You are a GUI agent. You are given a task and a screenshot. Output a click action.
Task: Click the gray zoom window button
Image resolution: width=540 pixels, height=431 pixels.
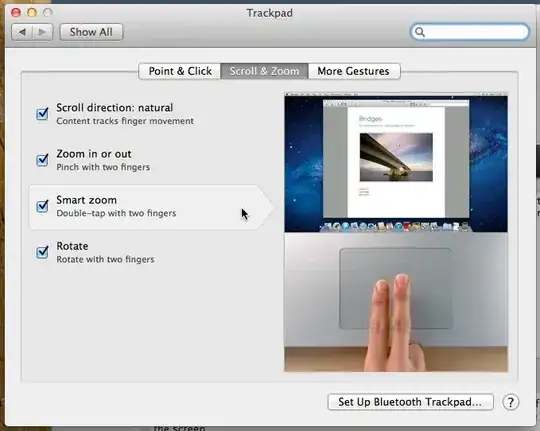pyautogui.click(x=48, y=13)
